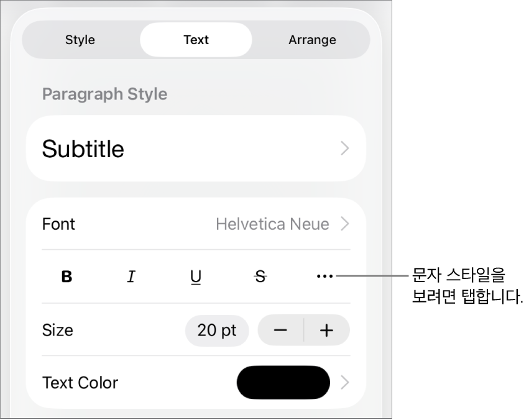Open more text options (three dots)
Viewport: 529px width, 420px height.
[324, 276]
